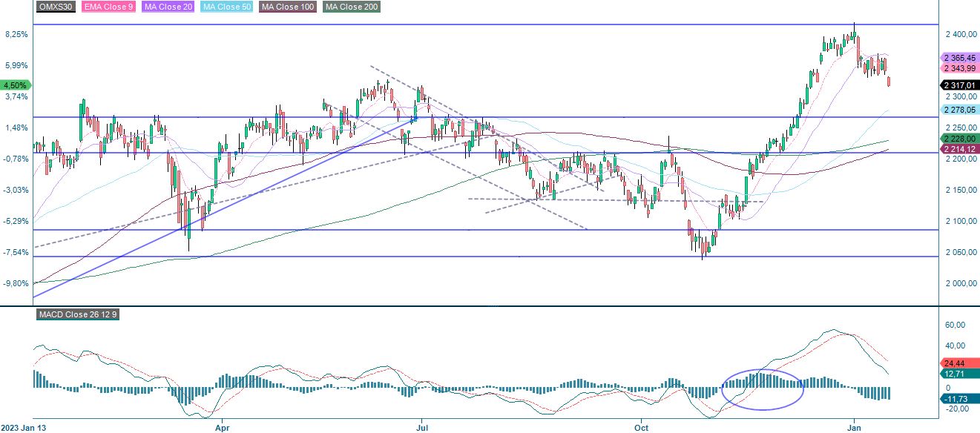Image resolution: width=980 pixels, height=433 pixels.
Task: Click the percent change tag 4,50%
Action: tap(16, 85)
